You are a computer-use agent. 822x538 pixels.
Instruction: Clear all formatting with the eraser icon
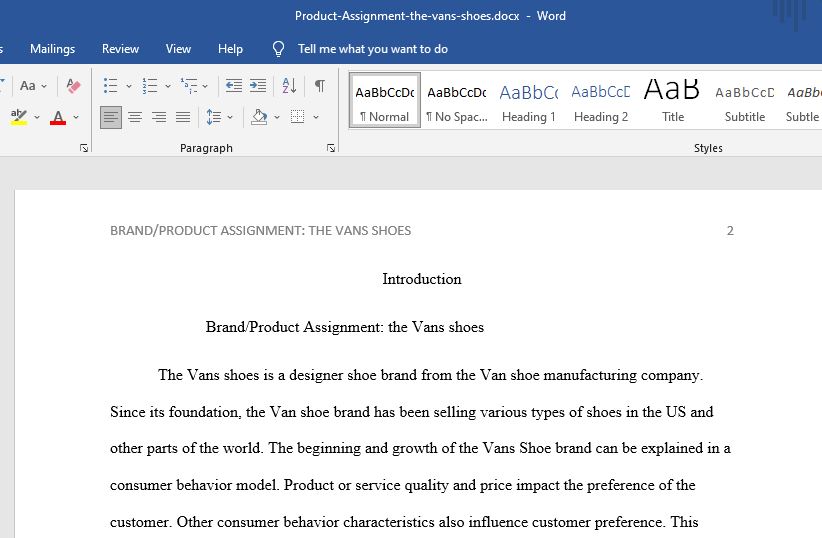pos(73,85)
